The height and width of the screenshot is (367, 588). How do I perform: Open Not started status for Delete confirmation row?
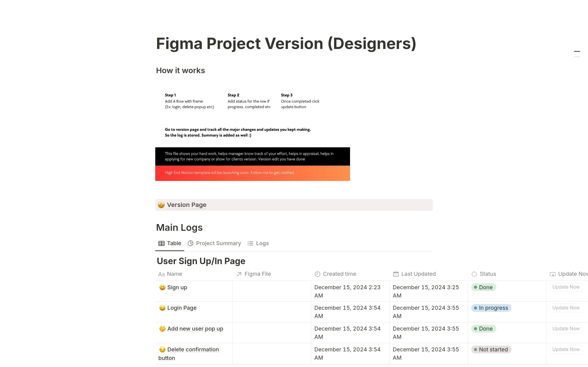491,350
